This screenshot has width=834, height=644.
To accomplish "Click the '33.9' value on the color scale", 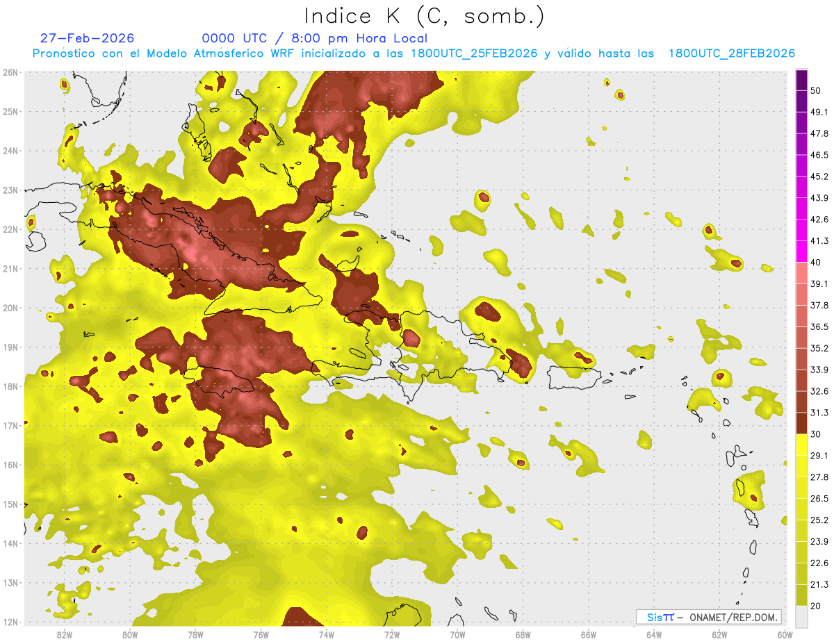I will 819,370.
